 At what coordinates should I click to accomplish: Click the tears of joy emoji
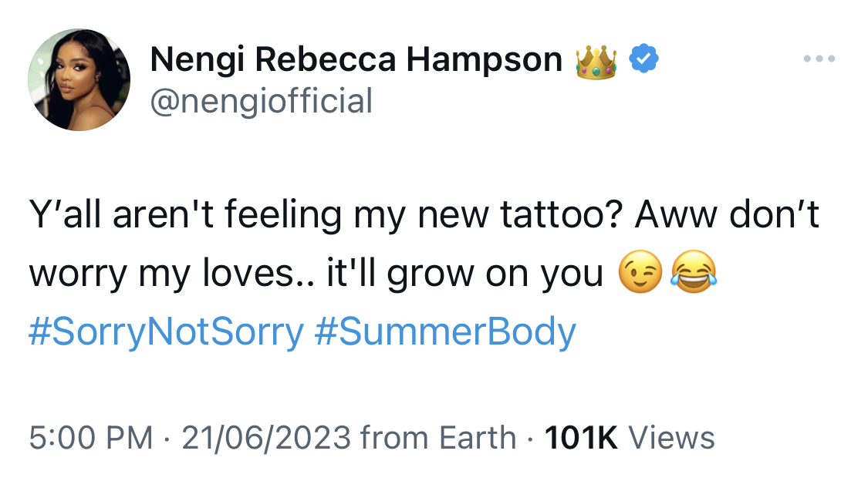tap(694, 271)
